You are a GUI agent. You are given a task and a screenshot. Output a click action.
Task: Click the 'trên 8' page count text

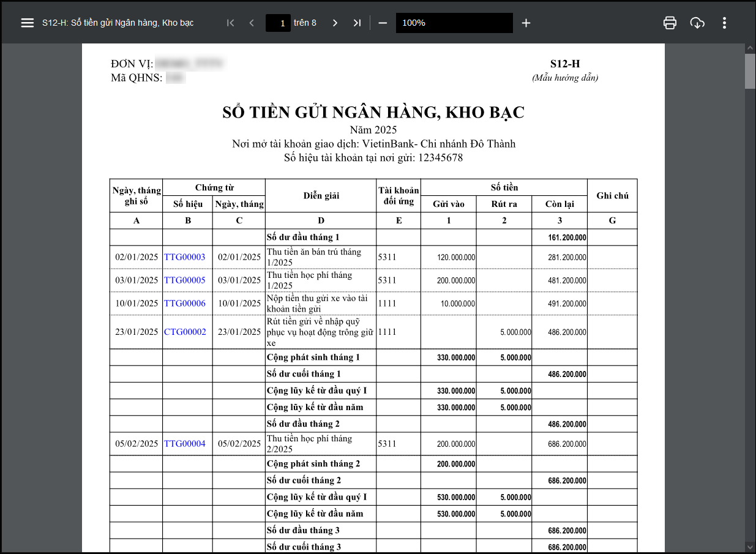click(x=305, y=23)
